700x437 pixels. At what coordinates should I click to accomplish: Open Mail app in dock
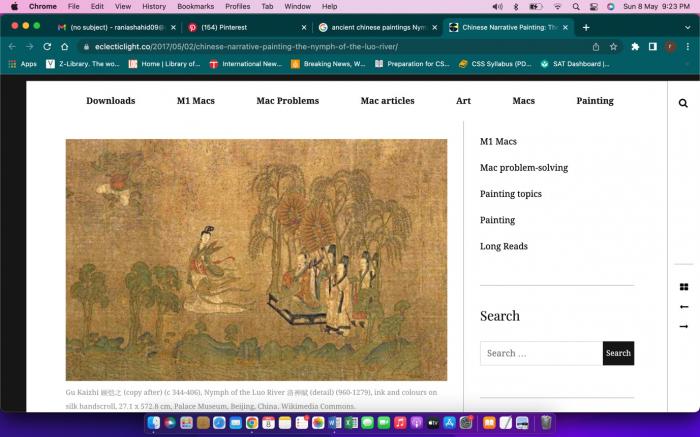coord(236,422)
